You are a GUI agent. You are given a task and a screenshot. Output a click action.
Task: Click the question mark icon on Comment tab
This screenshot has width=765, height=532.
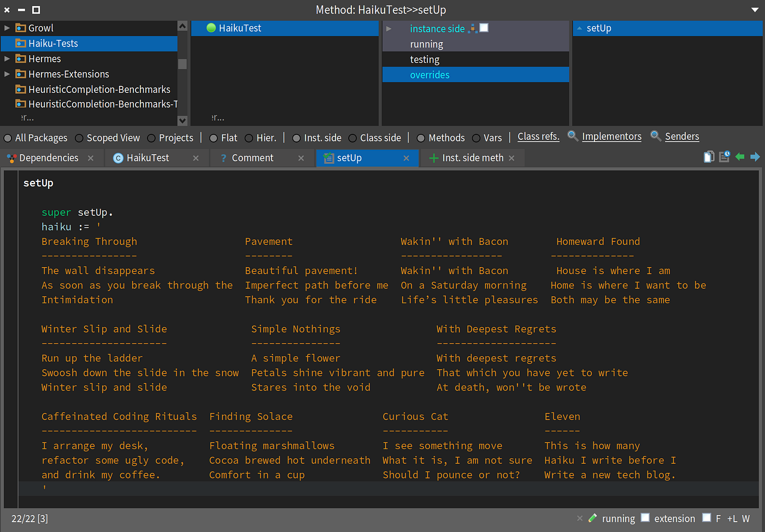(x=223, y=158)
